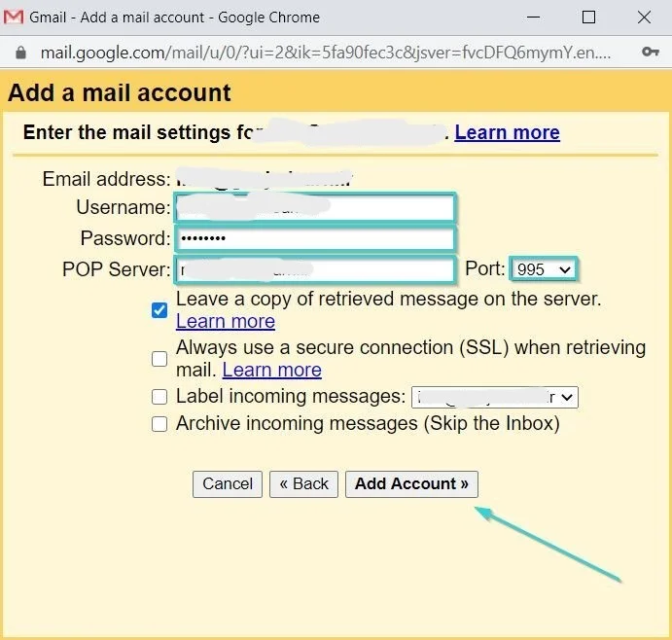This screenshot has width=672, height=640.
Task: Click the key saved-password icon
Action: coord(651,53)
